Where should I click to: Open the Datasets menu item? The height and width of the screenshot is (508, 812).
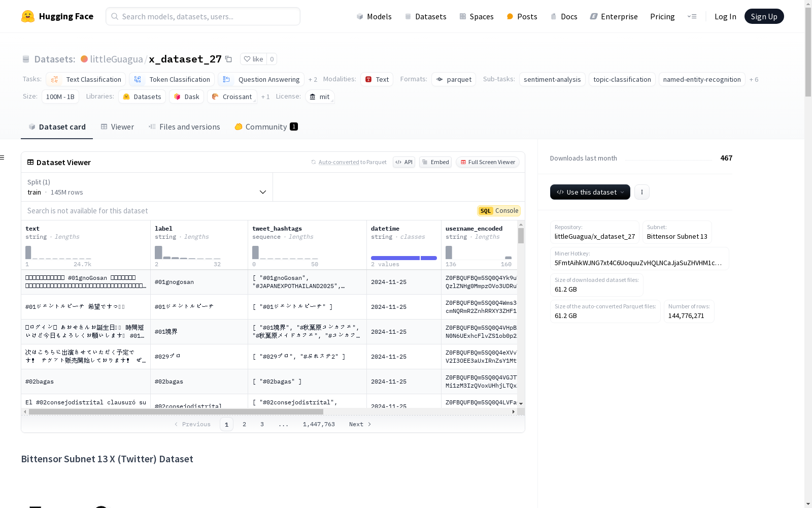point(425,16)
